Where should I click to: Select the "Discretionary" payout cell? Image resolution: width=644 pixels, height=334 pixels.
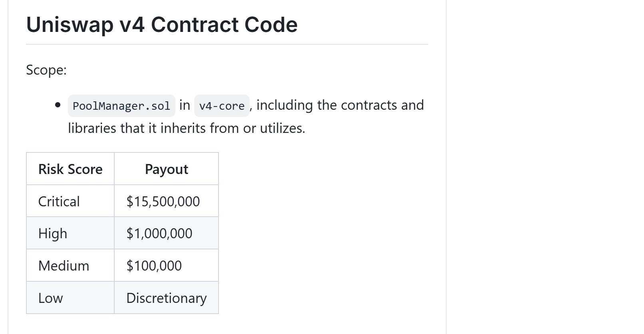(x=167, y=298)
